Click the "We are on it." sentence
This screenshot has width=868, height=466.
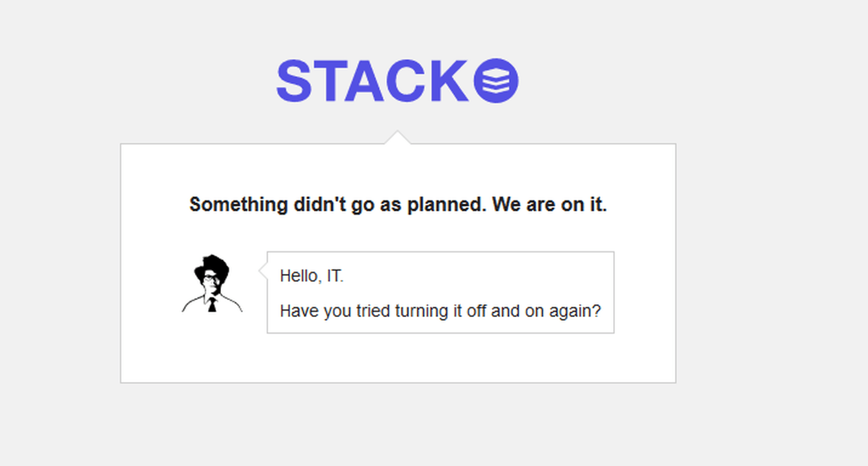549,205
